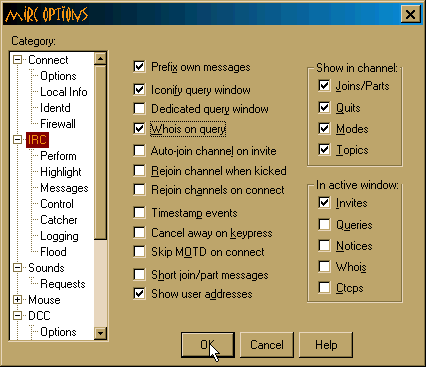Click category list scroll down arrow
The width and height of the screenshot is (426, 367).
100,333
